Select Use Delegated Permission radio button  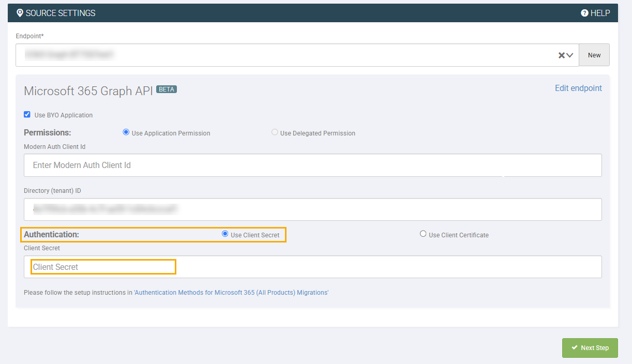(x=275, y=132)
